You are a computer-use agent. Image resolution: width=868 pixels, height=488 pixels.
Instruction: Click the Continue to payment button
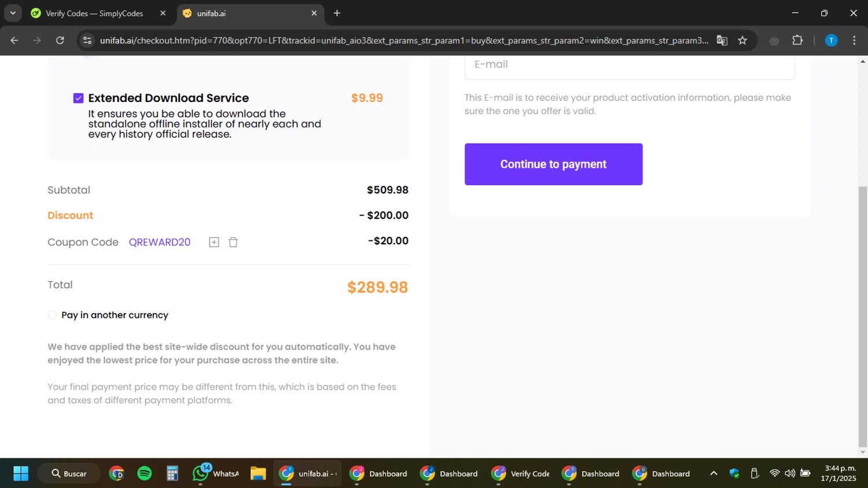[553, 164]
